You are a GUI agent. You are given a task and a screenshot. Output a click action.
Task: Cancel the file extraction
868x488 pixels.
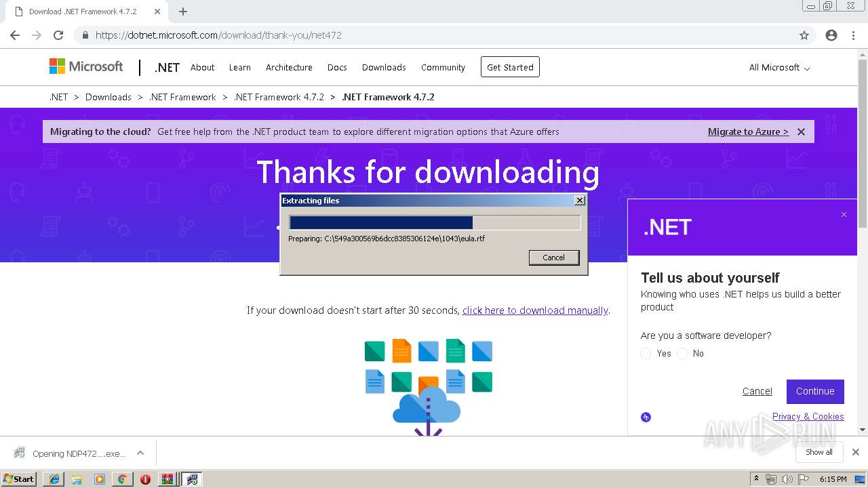(553, 258)
